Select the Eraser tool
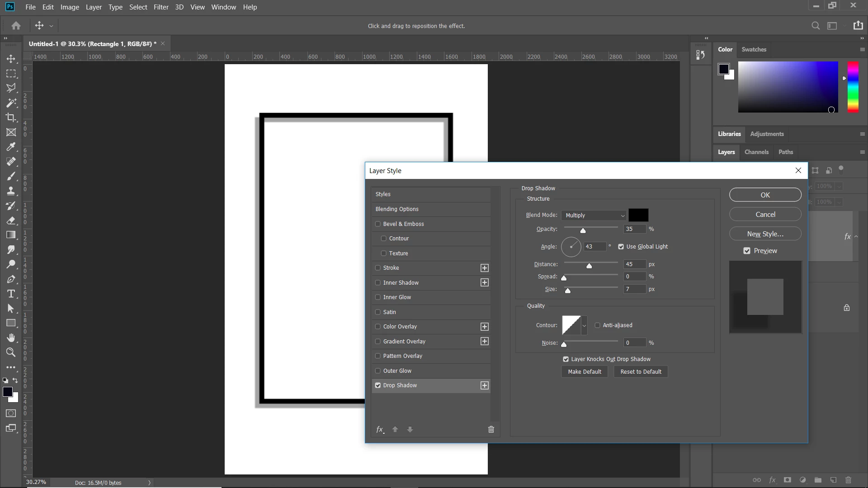Screen dimensions: 868x488 click(x=11, y=221)
